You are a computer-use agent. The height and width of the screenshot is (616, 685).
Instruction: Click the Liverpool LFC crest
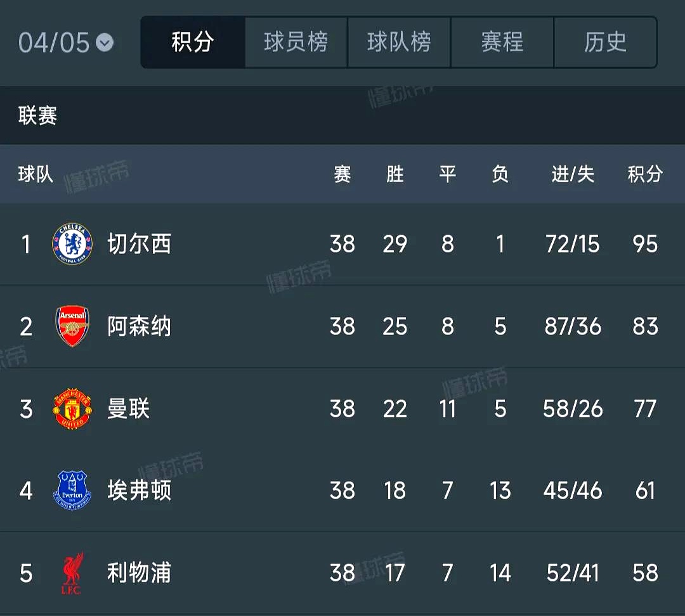[72, 573]
